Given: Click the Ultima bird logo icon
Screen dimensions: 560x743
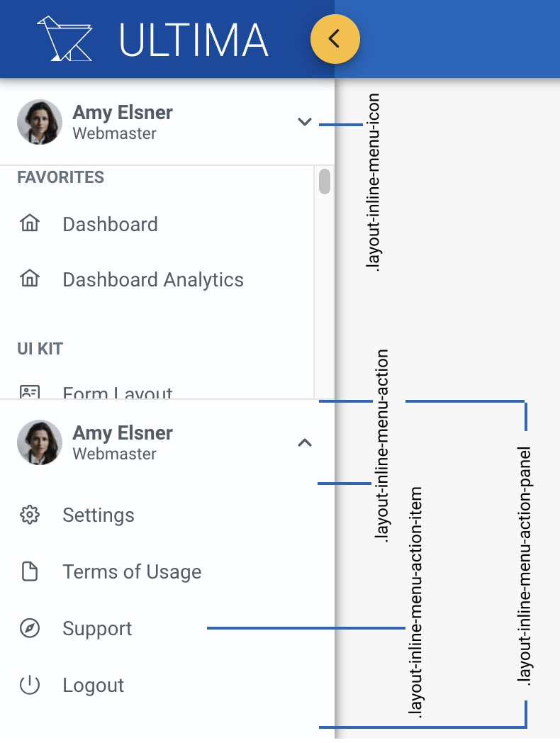Looking at the screenshot, I should pyautogui.click(x=65, y=39).
